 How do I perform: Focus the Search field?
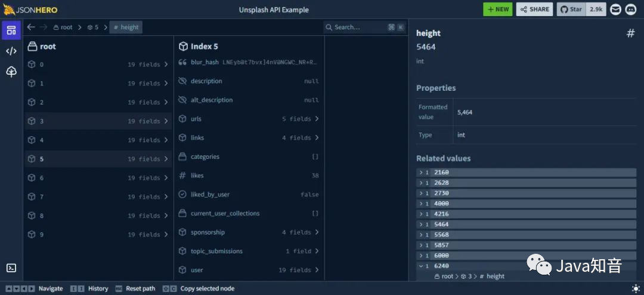365,27
